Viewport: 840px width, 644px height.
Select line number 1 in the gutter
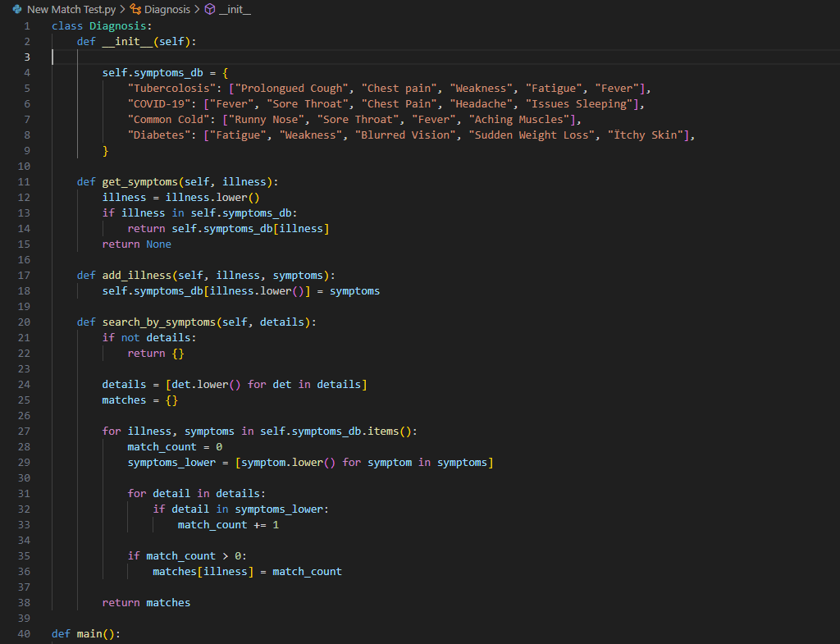tap(27, 25)
